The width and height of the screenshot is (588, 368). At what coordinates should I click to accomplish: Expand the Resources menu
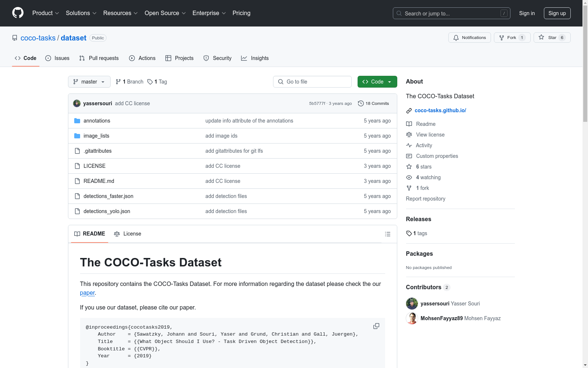pos(121,13)
